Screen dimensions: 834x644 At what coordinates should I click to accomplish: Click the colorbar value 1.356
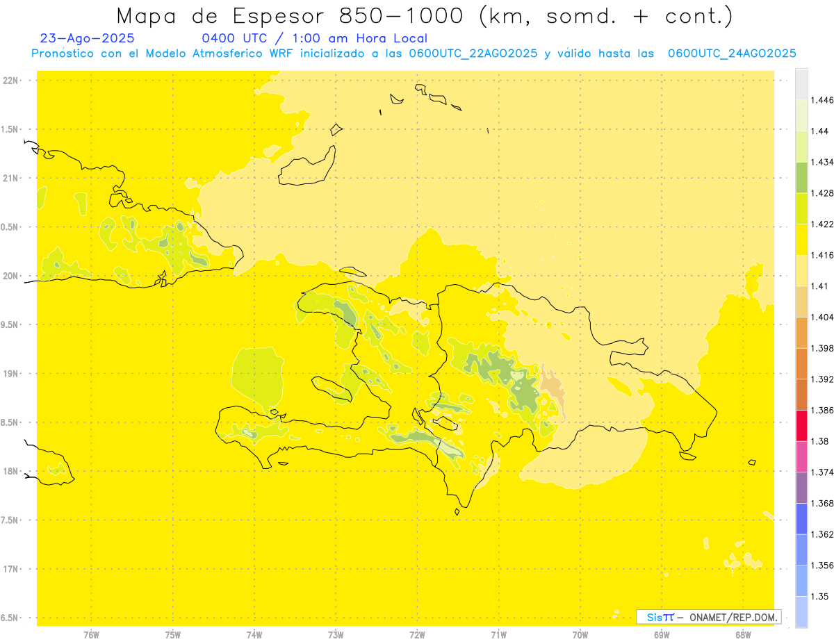click(822, 565)
